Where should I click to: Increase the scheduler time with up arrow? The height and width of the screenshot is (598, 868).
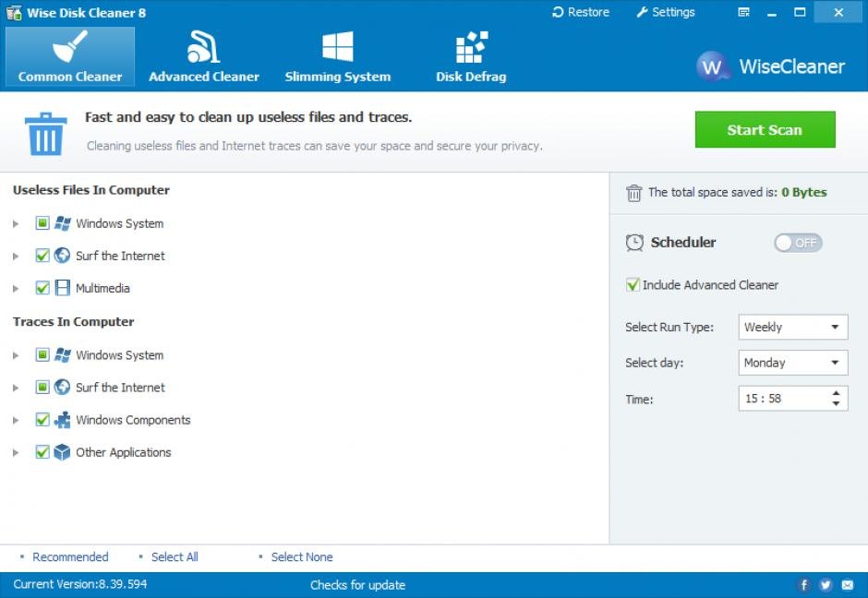836,393
